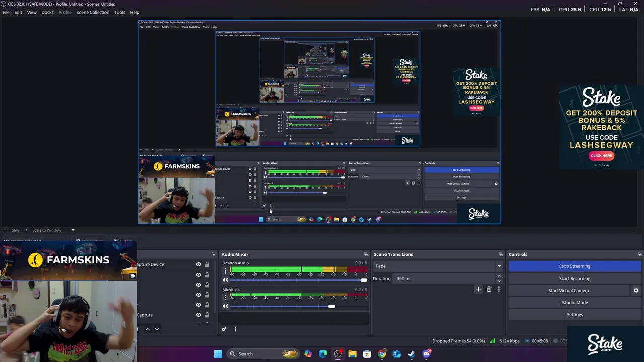The image size is (644, 362).
Task: Select the OBS Studio taskbar icon
Action: point(338,354)
